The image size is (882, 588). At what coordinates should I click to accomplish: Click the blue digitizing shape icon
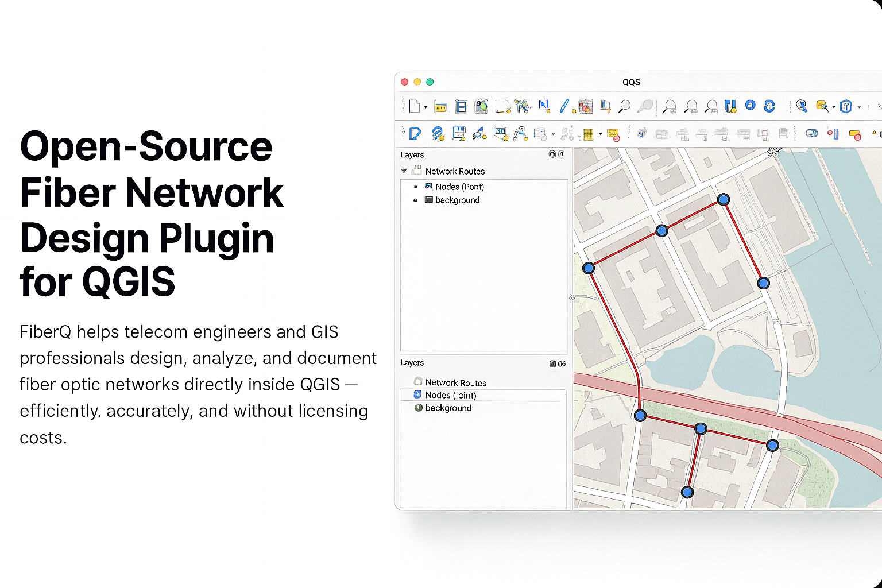[x=415, y=134]
